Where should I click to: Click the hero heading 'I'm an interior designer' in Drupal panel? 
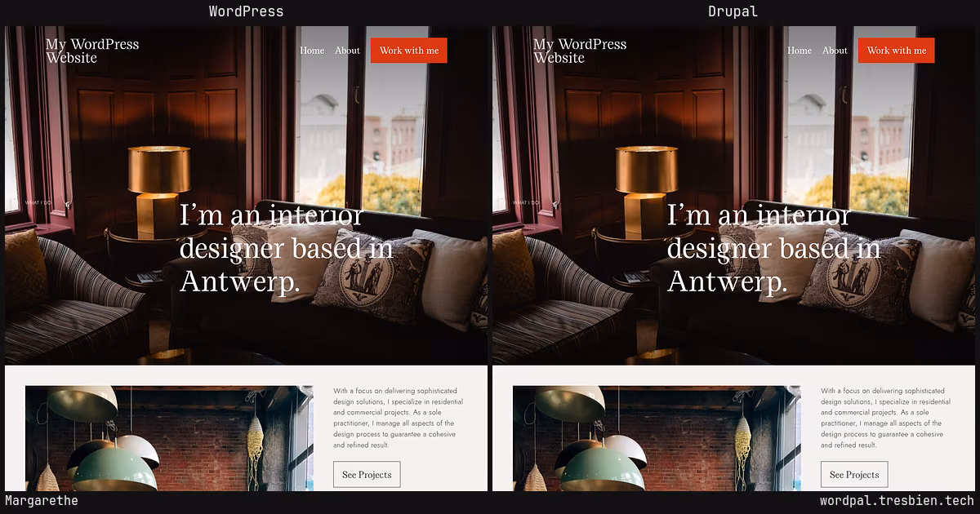773,249
